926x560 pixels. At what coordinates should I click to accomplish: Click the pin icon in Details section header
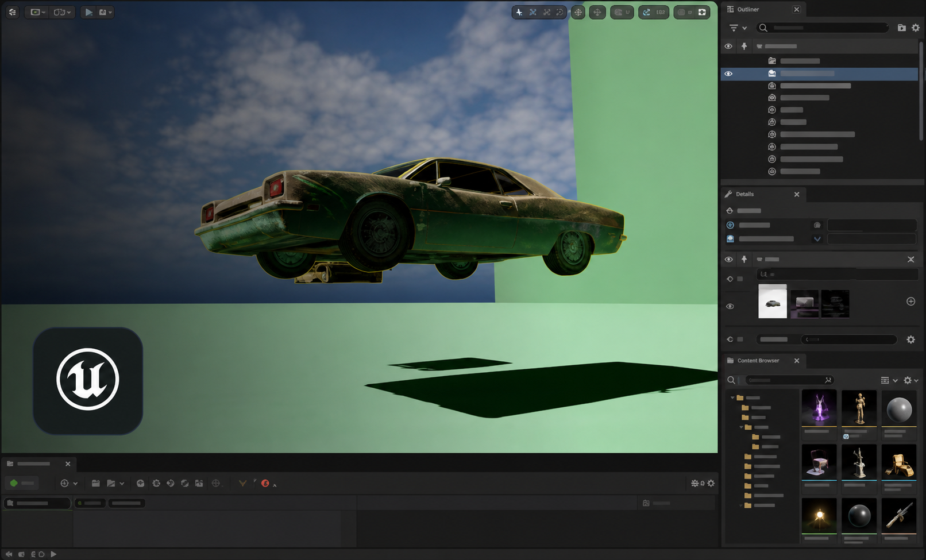744,260
